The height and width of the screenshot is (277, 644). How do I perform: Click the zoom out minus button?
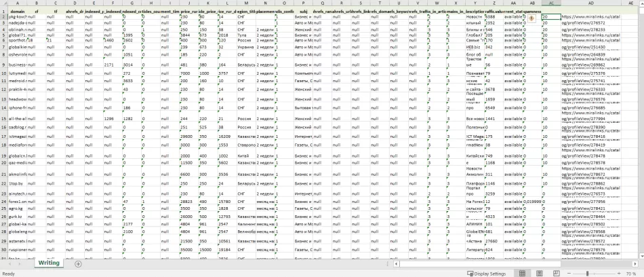point(569,273)
